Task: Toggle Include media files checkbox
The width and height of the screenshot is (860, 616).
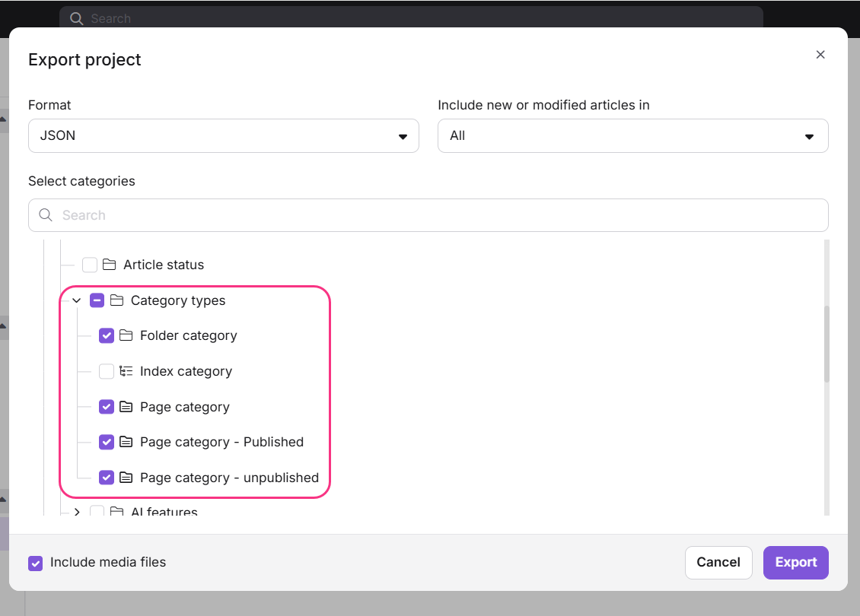Action: pos(36,563)
